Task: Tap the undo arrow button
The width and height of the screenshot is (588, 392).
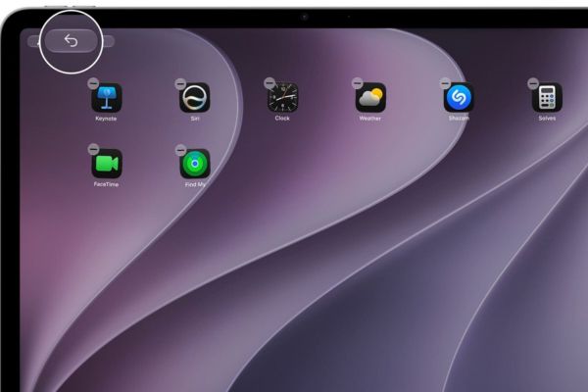Action: point(71,40)
